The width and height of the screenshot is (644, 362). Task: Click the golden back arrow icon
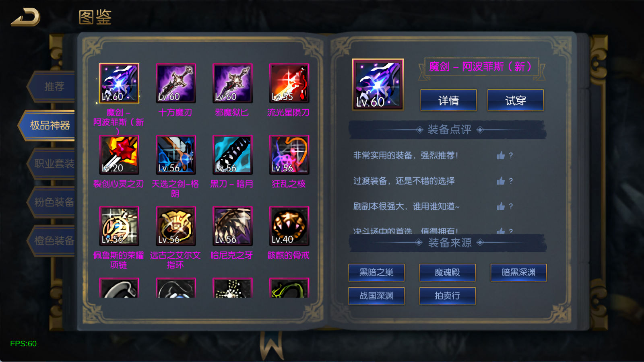pyautogui.click(x=26, y=17)
